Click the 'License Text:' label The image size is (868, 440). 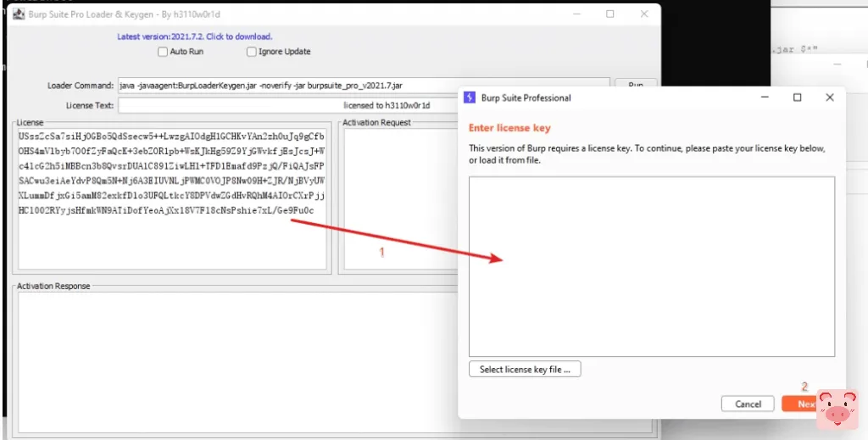pos(90,105)
